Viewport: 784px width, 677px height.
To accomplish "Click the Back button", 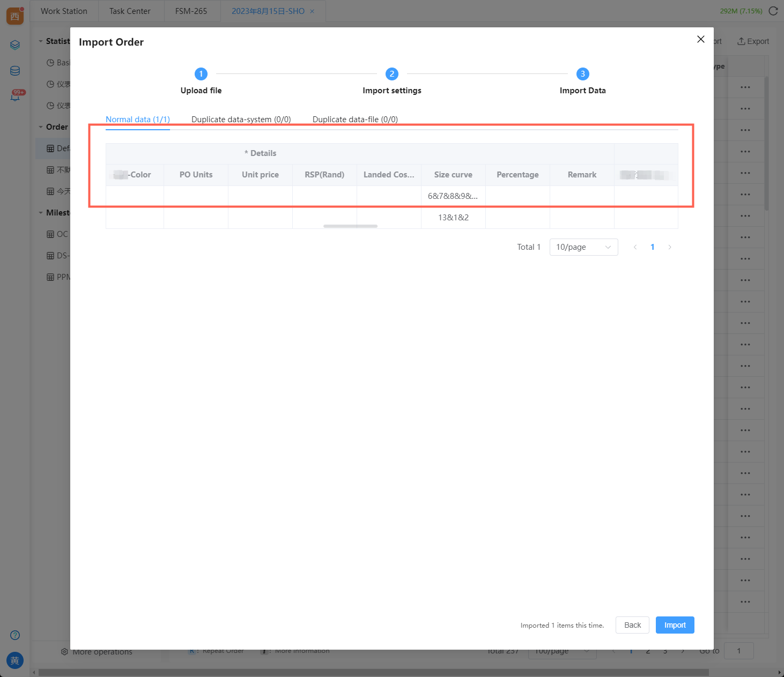I will [x=632, y=625].
